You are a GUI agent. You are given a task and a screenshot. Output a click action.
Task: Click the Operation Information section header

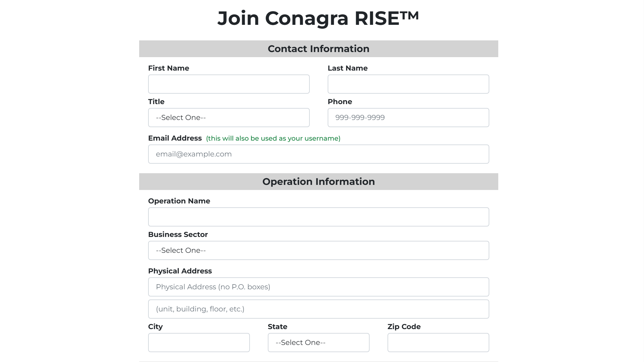318,181
